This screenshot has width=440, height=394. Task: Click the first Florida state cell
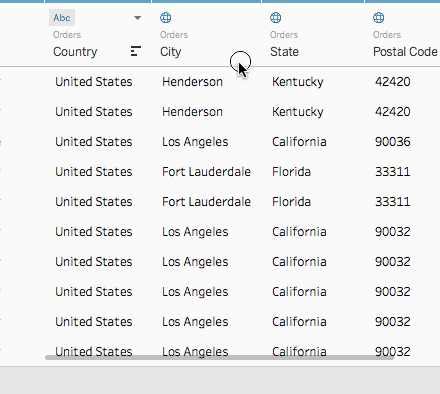tap(291, 172)
